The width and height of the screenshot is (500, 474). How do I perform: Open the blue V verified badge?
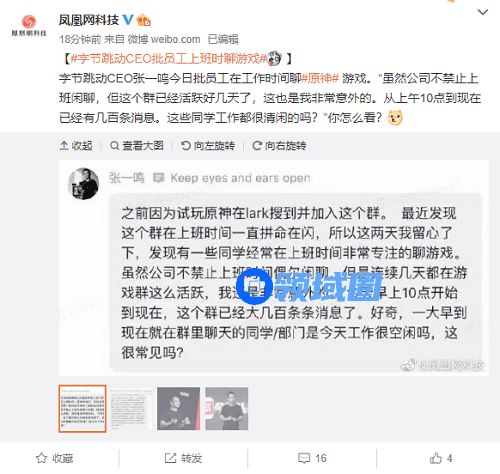tap(128, 20)
